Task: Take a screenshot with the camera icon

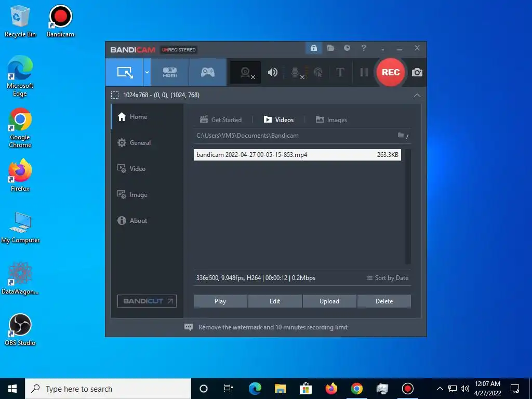Action: pyautogui.click(x=417, y=72)
